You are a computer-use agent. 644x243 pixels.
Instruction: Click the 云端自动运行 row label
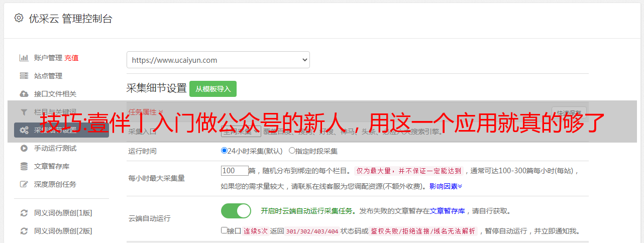(x=150, y=218)
